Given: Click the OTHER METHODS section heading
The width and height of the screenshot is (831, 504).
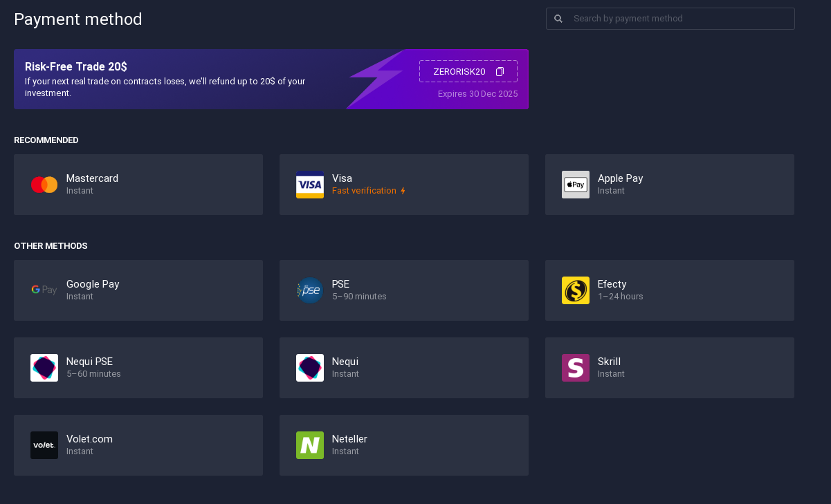Looking at the screenshot, I should [51, 246].
